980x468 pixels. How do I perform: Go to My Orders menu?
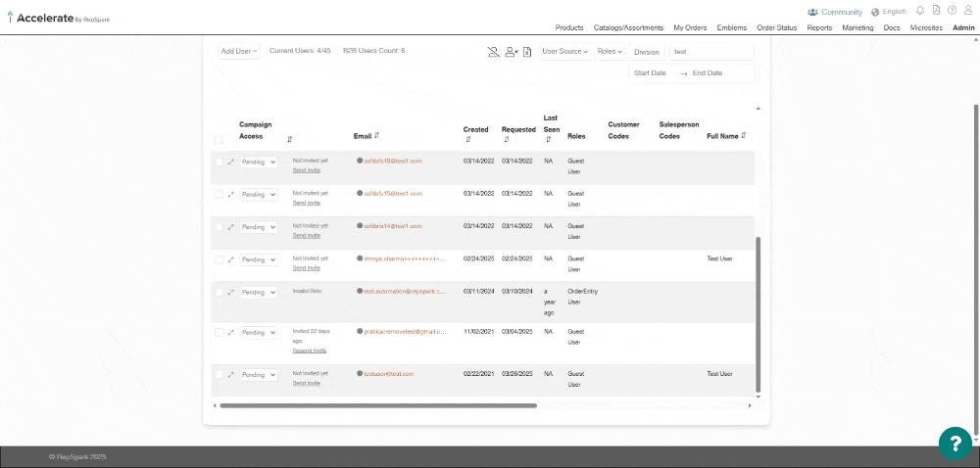pos(690,27)
